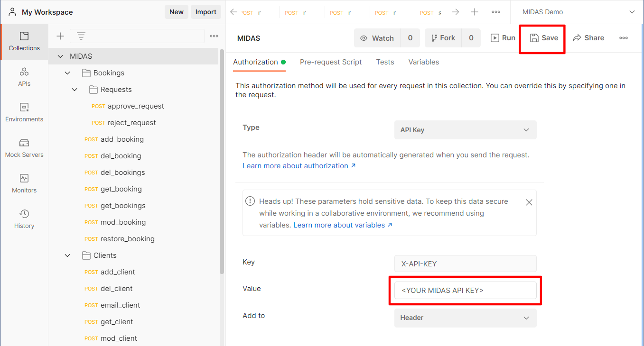
Task: Collapse the Clients folder chevron
Action: coord(67,255)
